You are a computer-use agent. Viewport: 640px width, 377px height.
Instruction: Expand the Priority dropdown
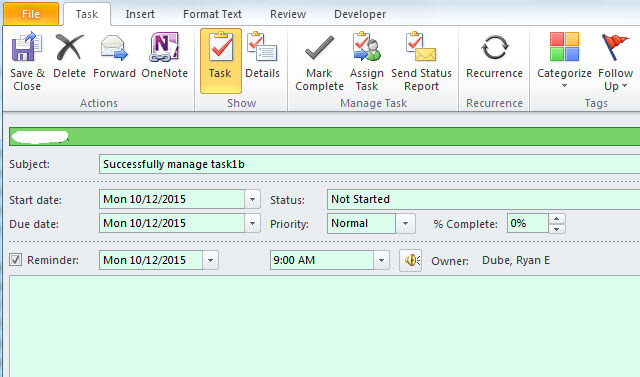(x=405, y=224)
